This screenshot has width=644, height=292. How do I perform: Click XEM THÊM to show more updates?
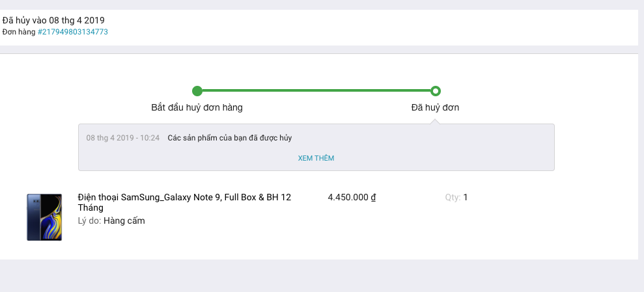tap(316, 158)
